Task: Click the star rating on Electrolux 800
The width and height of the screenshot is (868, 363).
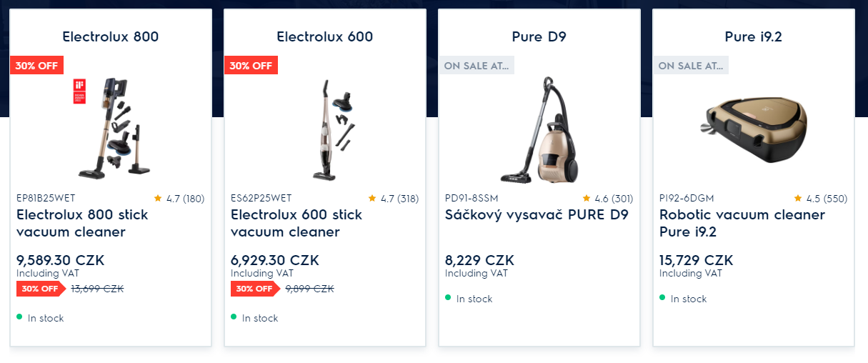Action: pos(179,199)
